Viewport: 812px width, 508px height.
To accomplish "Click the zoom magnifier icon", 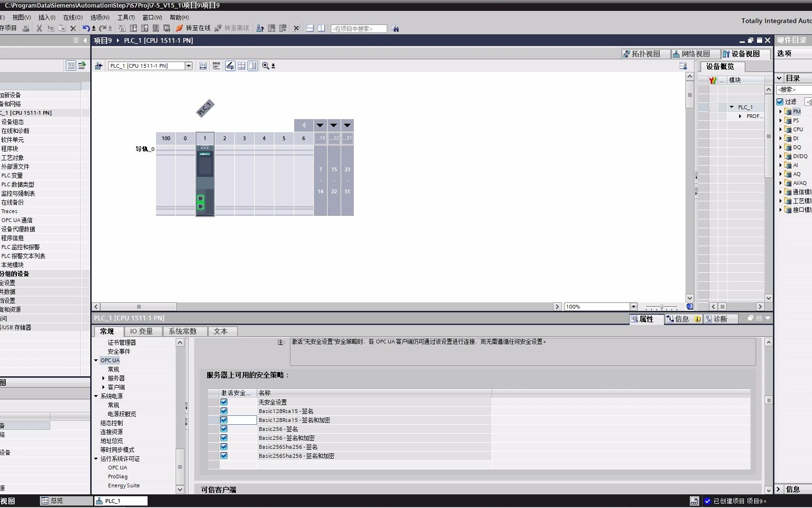I will click(265, 66).
